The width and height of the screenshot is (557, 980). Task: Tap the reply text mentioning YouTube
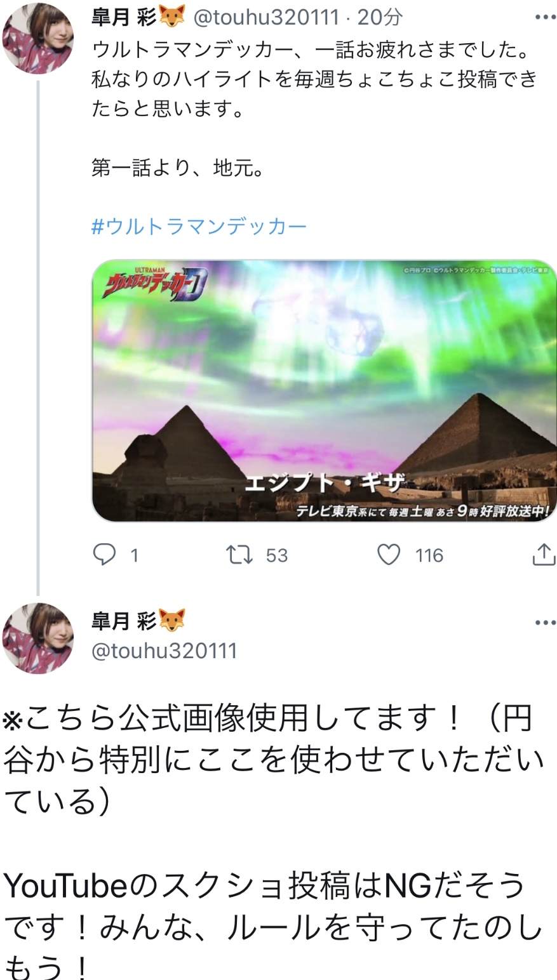[274, 930]
